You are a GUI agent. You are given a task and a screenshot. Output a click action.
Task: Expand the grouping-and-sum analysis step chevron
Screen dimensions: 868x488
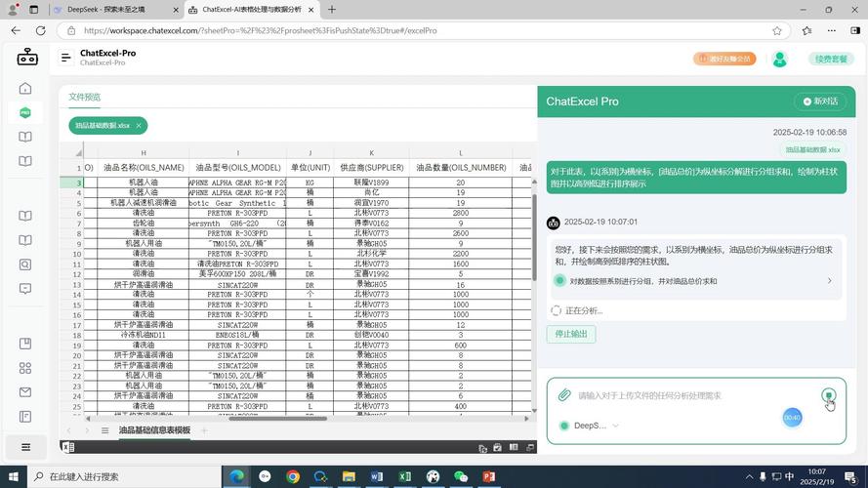[x=829, y=280]
